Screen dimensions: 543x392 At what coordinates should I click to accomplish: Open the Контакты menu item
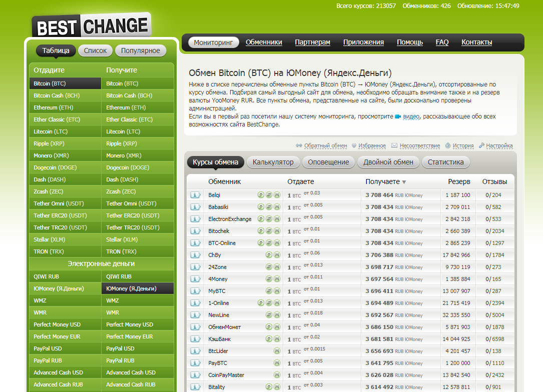(x=476, y=42)
